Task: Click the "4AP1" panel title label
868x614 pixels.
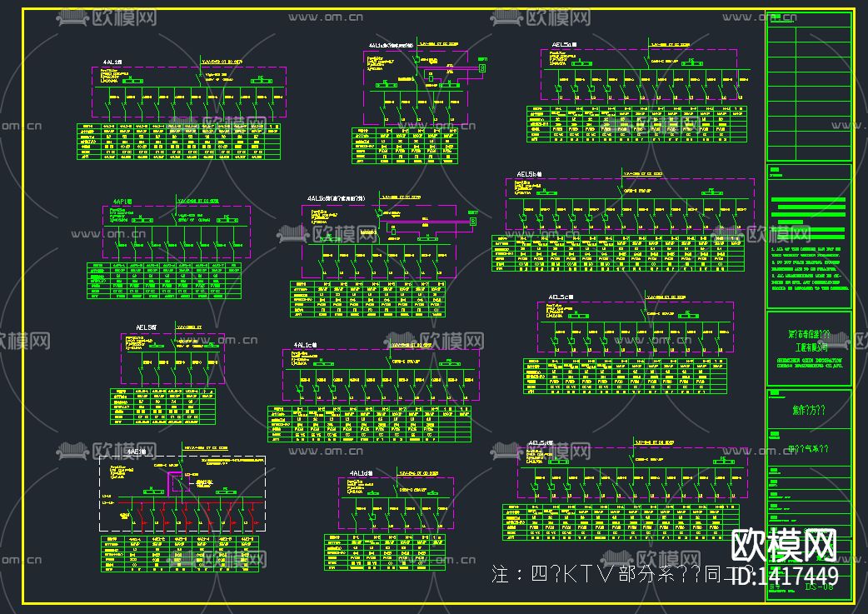Action: tap(122, 202)
